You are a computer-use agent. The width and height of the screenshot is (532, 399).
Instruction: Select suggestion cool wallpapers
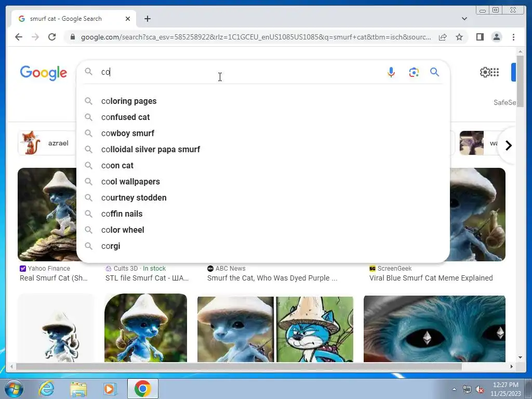pyautogui.click(x=263, y=181)
